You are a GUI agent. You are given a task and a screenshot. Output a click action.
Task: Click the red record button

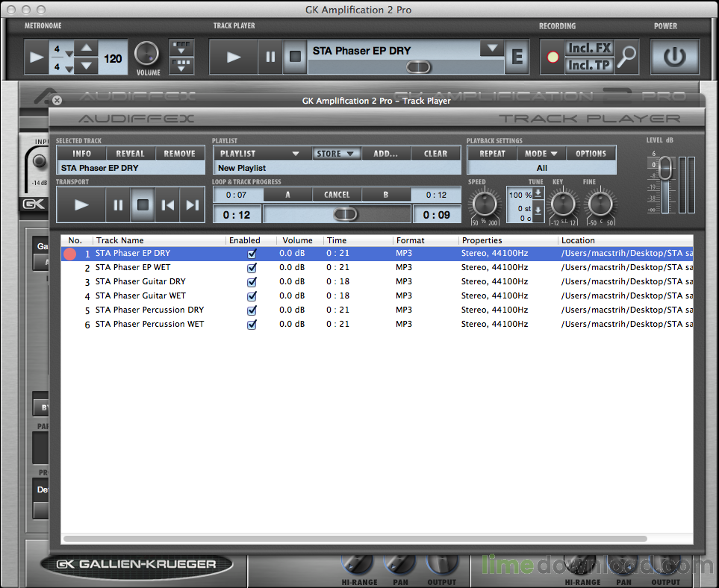(553, 57)
